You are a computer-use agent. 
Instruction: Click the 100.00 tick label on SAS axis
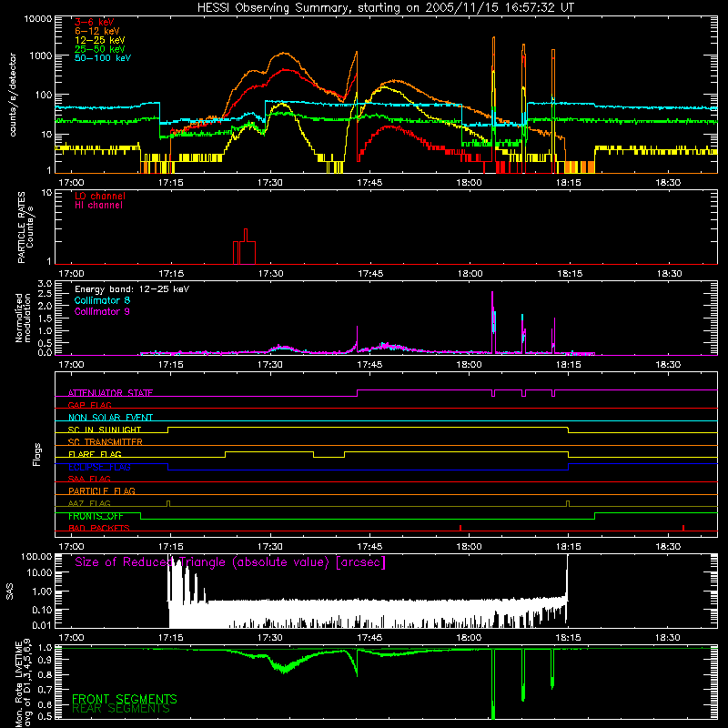(x=36, y=556)
